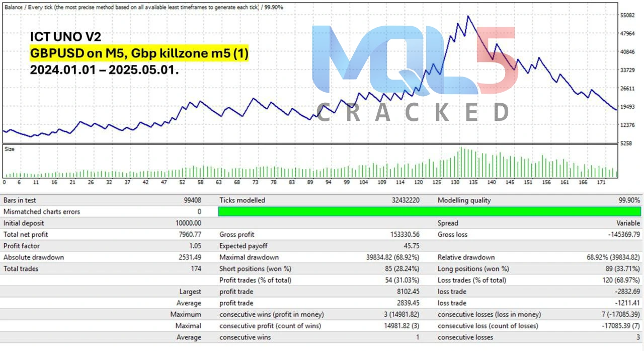Select the maximal drawdown value '39834.82 (68.92%)'
The width and height of the screenshot is (644, 351).
pos(393,257)
